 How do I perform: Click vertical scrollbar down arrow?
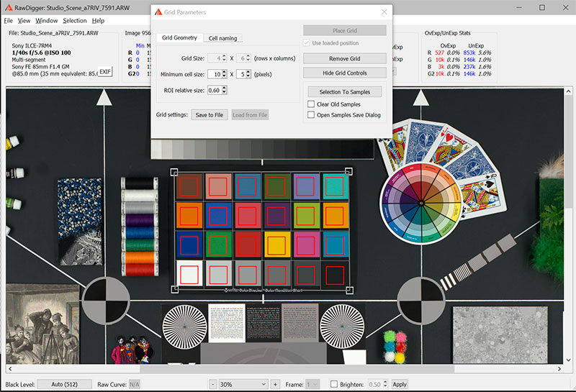tap(568, 360)
